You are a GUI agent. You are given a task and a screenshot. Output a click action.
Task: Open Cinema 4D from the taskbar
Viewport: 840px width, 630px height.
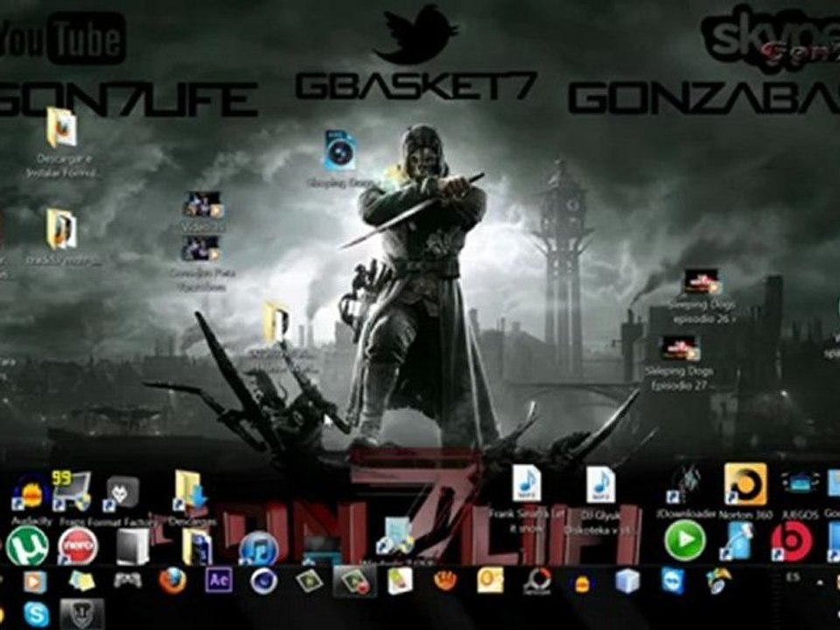tap(263, 581)
